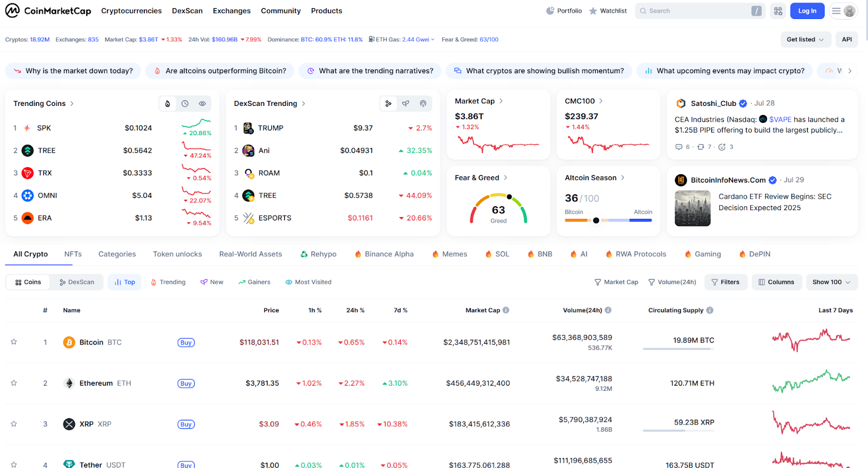The image size is (868, 468).
Task: Click Market Cap info icon in table header
Action: coord(506,311)
